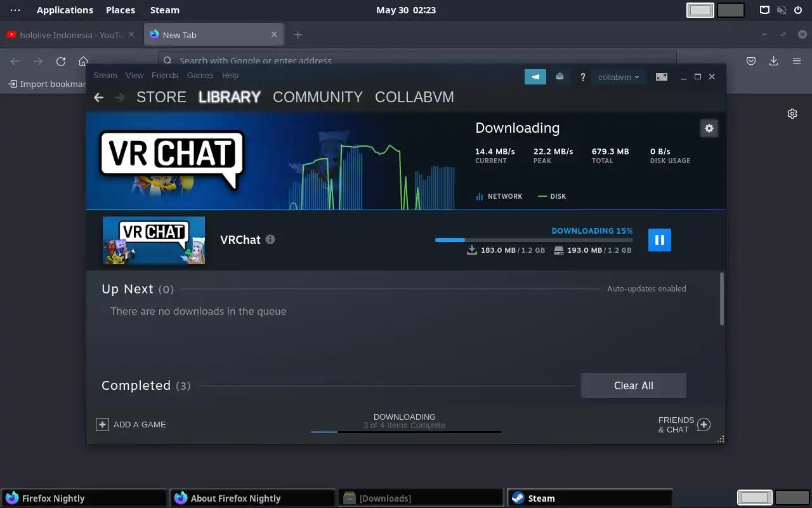812x508 pixels.
Task: Click the NETWORK graph legend
Action: [499, 196]
